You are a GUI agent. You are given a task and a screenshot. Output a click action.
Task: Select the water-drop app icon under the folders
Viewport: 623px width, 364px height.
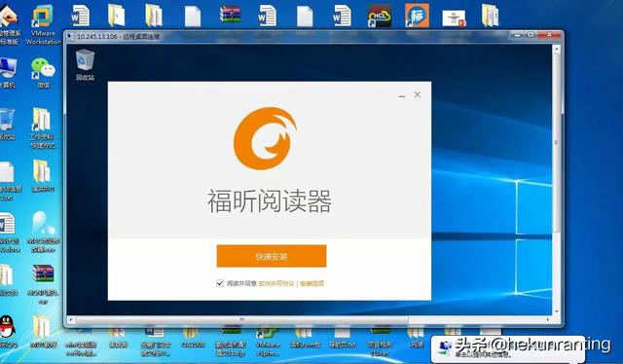pyautogui.click(x=43, y=232)
